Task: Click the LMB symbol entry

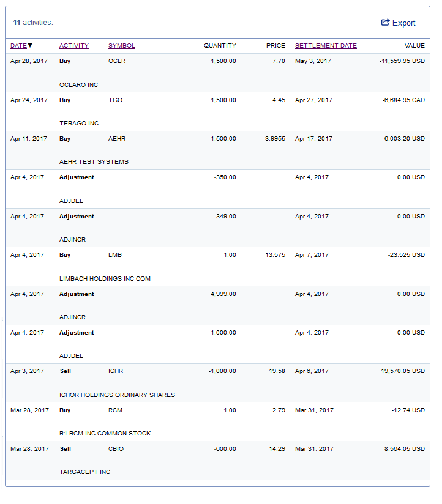Action: (x=115, y=255)
